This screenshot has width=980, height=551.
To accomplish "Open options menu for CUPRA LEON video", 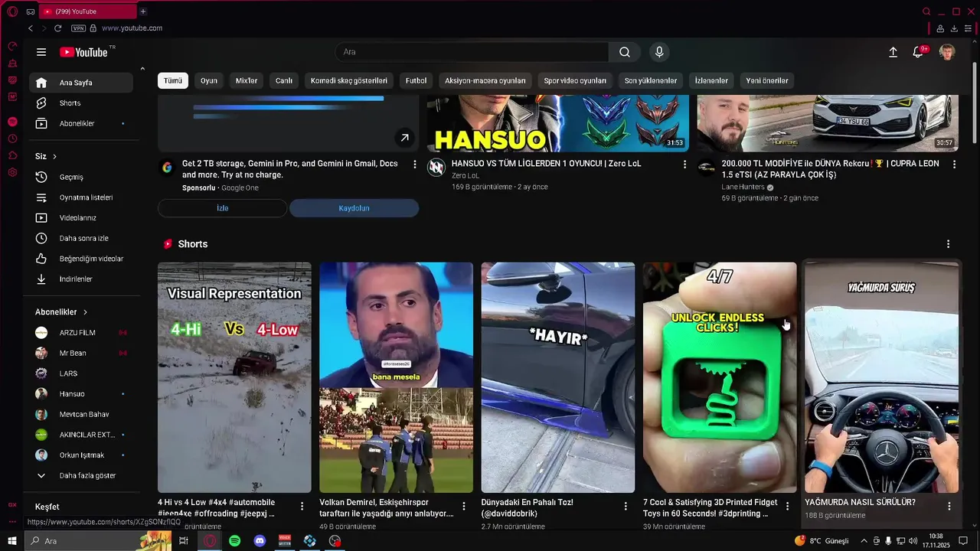I will point(954,165).
